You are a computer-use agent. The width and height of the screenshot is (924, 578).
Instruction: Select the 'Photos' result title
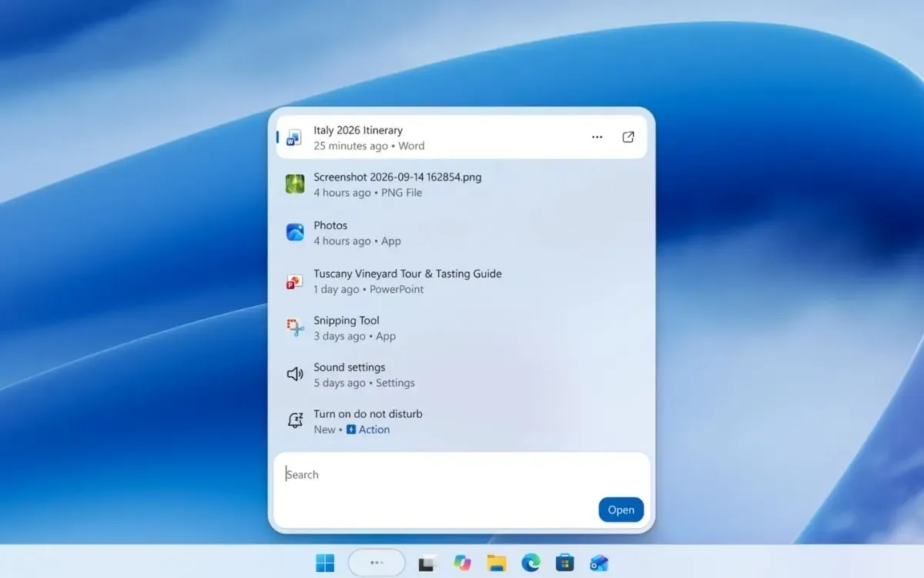pos(330,225)
